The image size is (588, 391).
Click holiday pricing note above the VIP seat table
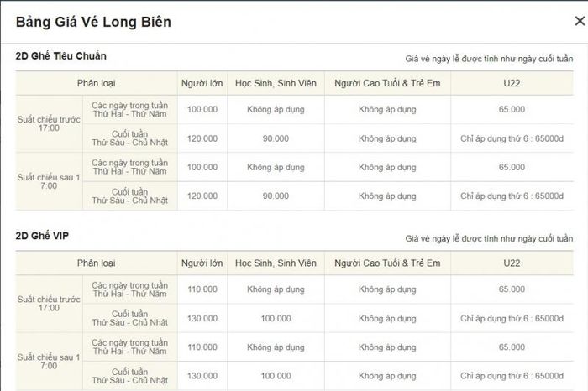click(489, 238)
